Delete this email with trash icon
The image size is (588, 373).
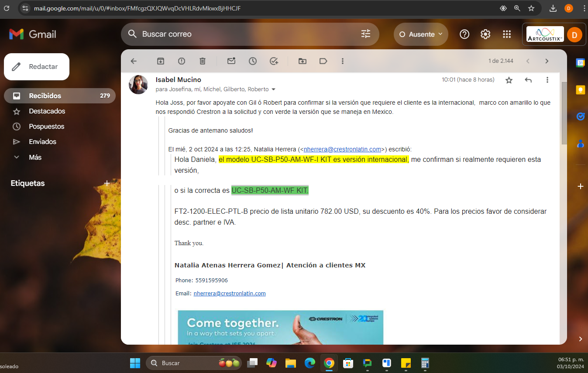pyautogui.click(x=203, y=61)
